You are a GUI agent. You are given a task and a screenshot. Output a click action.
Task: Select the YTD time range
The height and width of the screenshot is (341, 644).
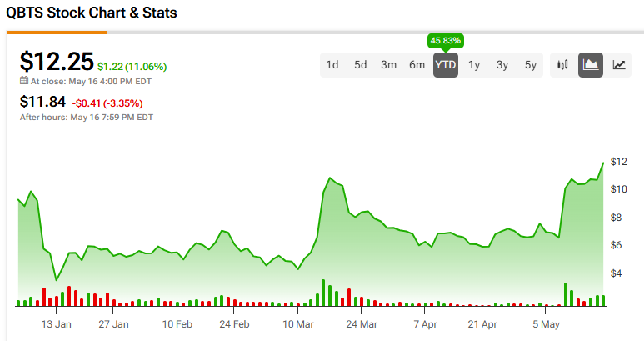click(446, 65)
